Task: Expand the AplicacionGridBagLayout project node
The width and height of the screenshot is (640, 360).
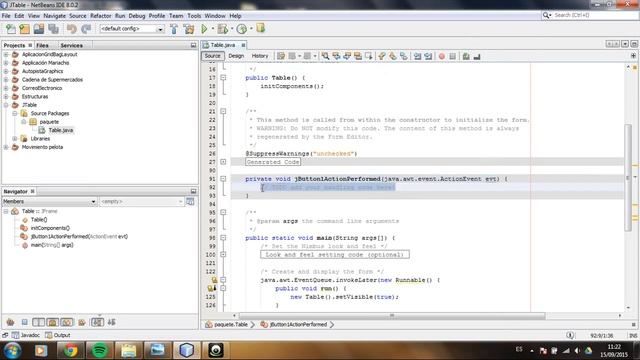Action: pos(6,54)
